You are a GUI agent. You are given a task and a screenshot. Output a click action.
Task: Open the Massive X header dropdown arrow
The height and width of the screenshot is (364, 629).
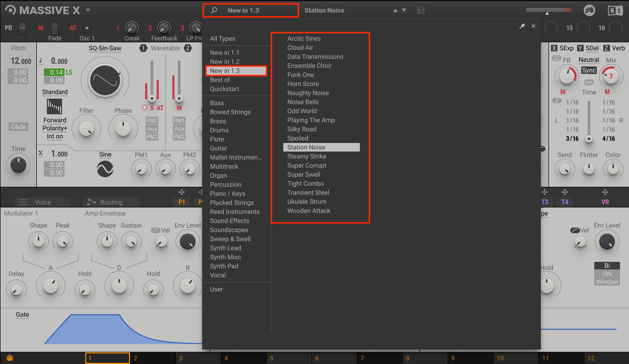pyautogui.click(x=88, y=10)
